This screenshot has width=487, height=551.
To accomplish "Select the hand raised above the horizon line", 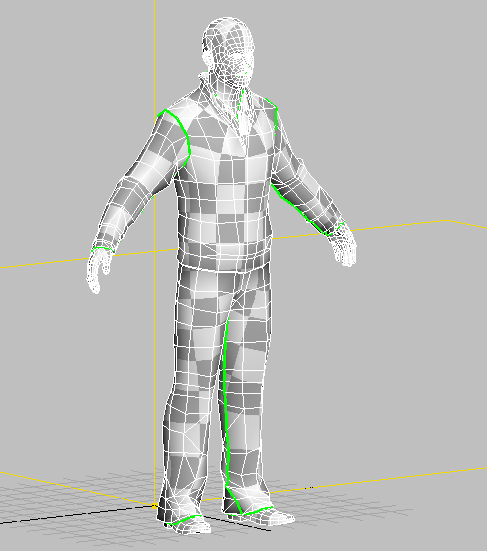I will coord(343,244).
